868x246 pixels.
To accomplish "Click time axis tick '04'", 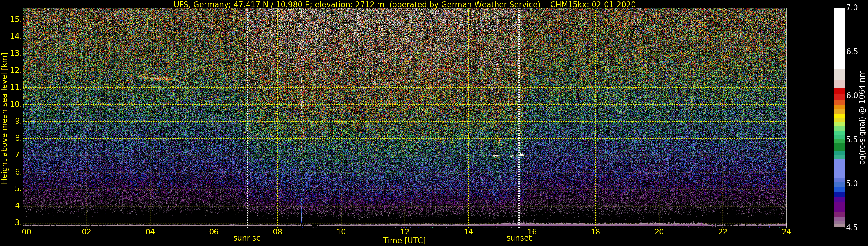I will point(150,232).
